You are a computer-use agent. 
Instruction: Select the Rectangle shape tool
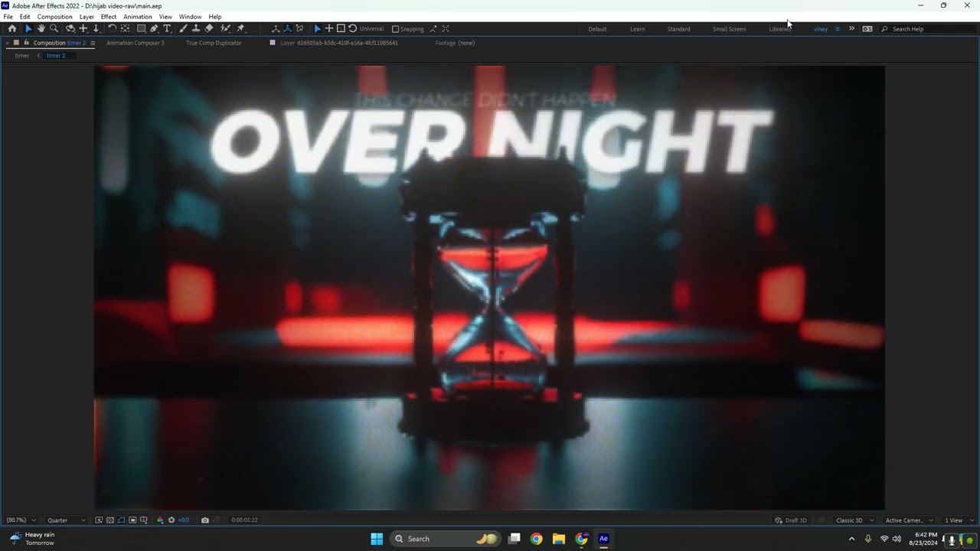point(142,28)
